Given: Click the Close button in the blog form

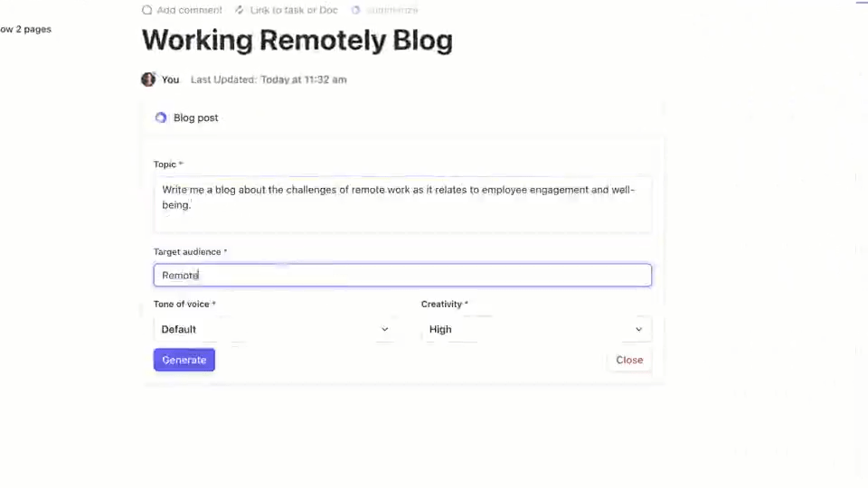Looking at the screenshot, I should coord(629,360).
